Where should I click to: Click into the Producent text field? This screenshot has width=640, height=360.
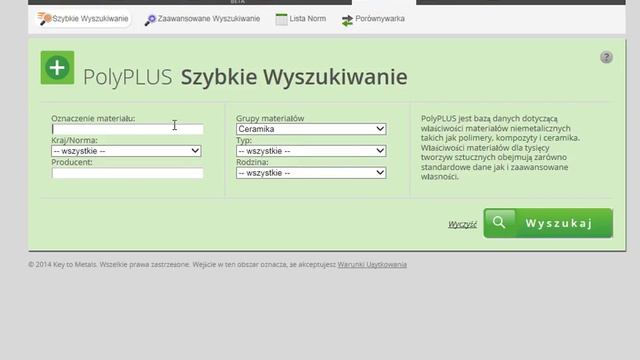127,173
